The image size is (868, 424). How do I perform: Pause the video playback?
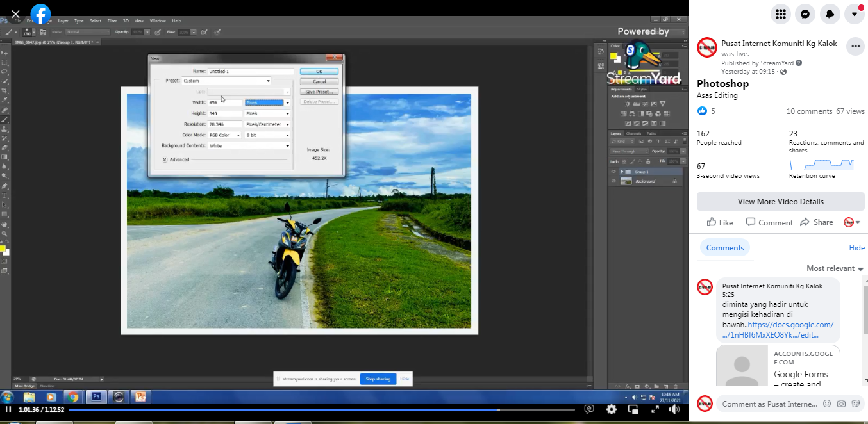(x=8, y=409)
